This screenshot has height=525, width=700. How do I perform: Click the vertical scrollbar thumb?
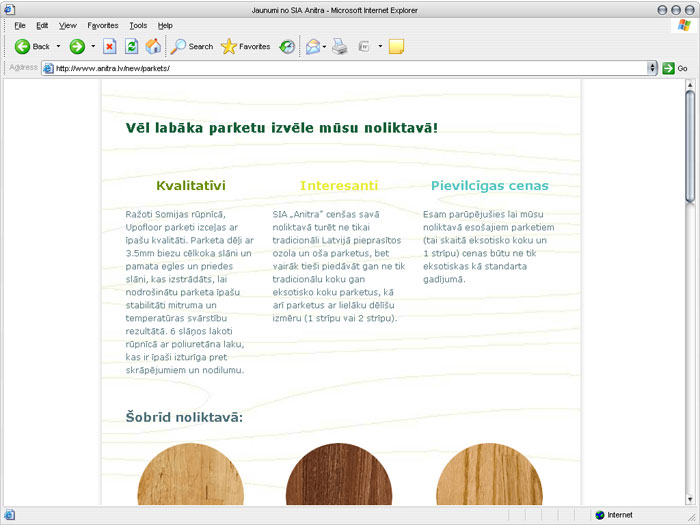pyautogui.click(x=690, y=146)
